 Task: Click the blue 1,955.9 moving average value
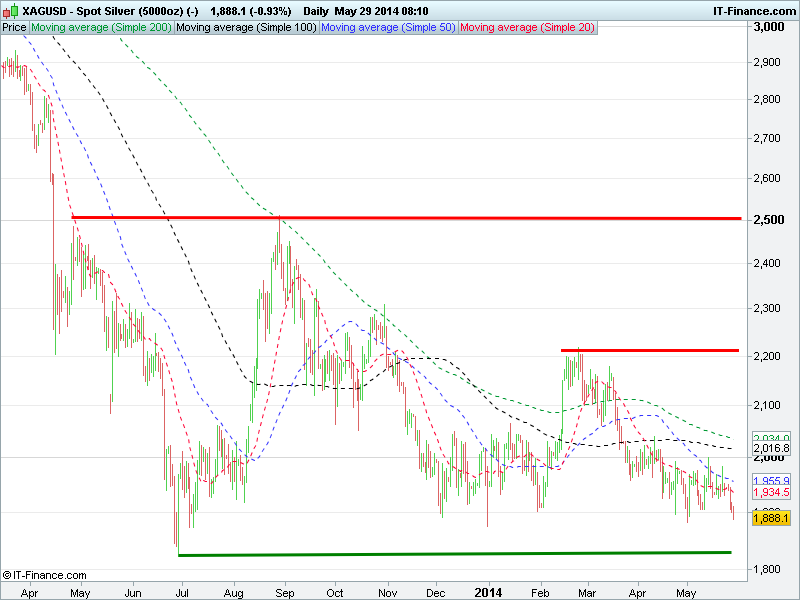(771, 480)
